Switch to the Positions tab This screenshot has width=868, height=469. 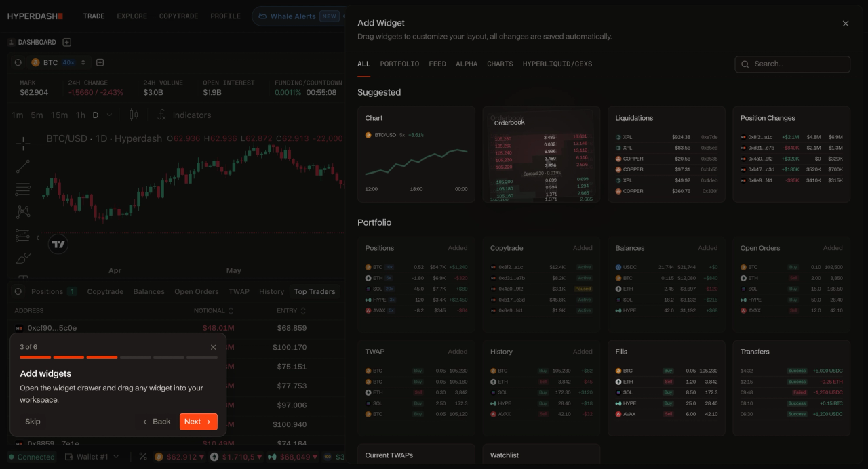(x=53, y=291)
